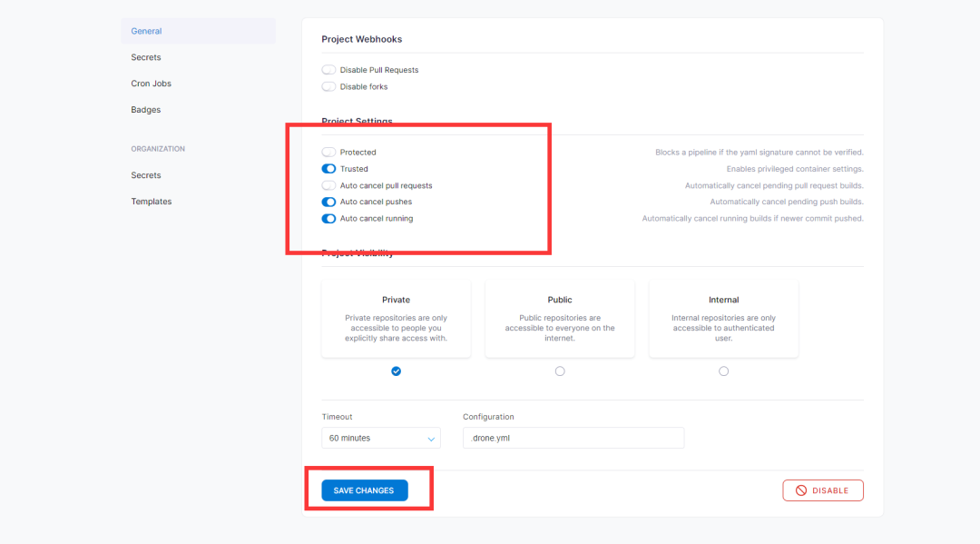The height and width of the screenshot is (544, 980).
Task: Turn off the Trusted toggle
Action: (x=328, y=169)
